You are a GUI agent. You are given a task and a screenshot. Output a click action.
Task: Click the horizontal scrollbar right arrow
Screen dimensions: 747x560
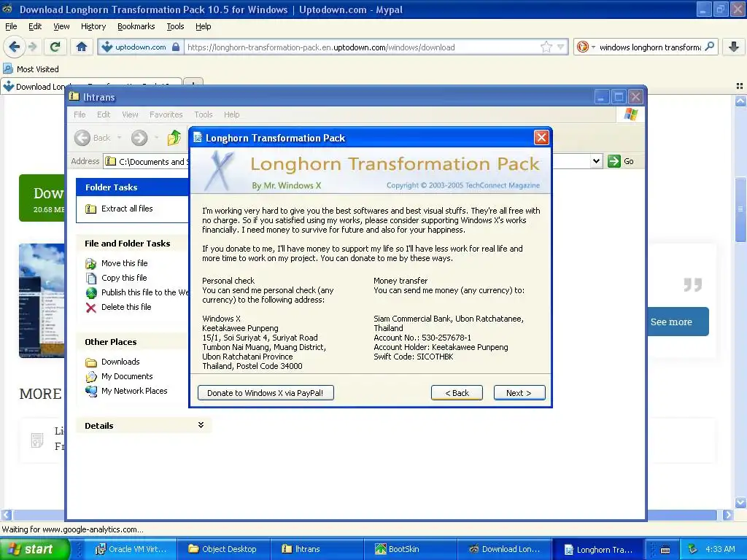coord(727,515)
